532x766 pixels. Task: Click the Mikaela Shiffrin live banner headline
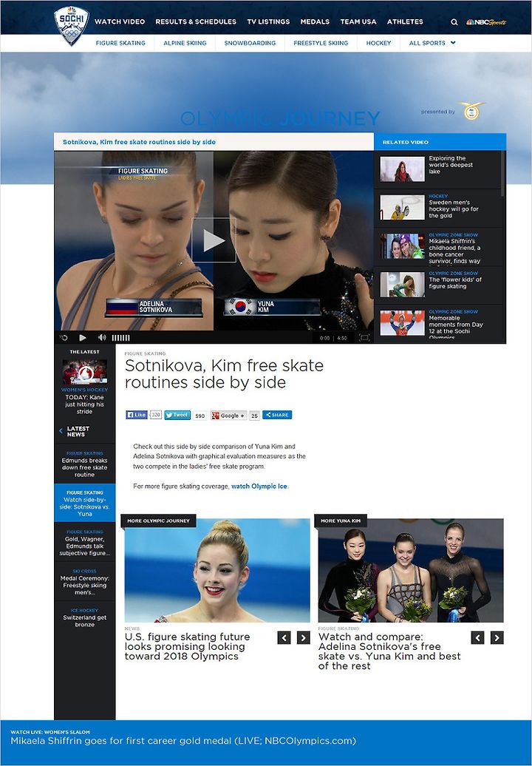click(183, 741)
